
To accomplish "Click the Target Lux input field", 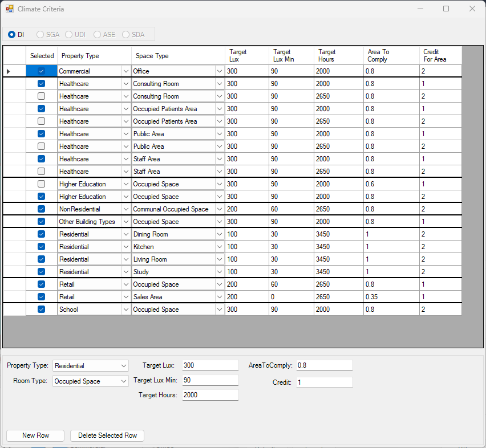I will click(x=210, y=365).
